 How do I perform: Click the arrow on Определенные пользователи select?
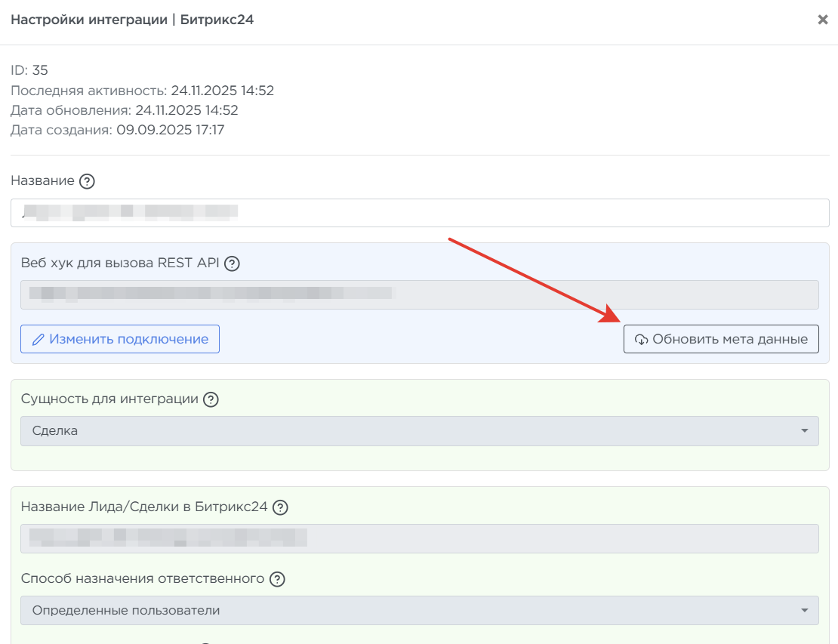pos(803,610)
